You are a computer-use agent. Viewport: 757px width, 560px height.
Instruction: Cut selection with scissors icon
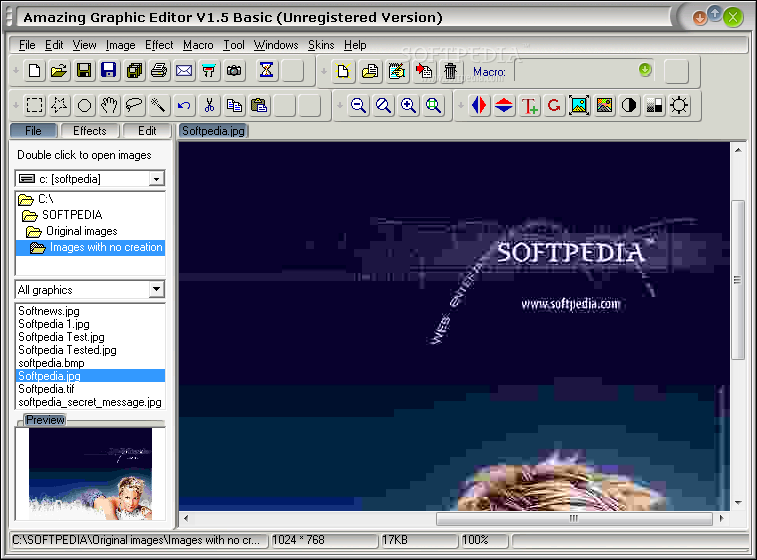(209, 105)
